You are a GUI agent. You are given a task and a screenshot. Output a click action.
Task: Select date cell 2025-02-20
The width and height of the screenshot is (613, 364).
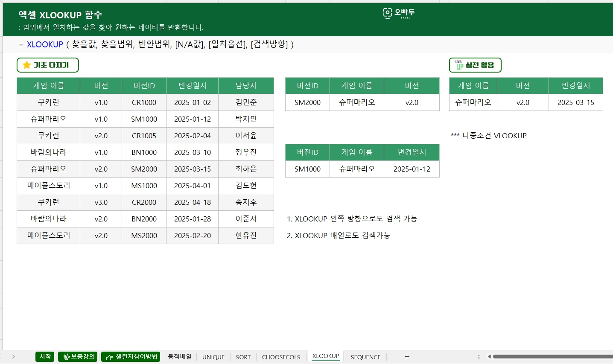tap(192, 236)
